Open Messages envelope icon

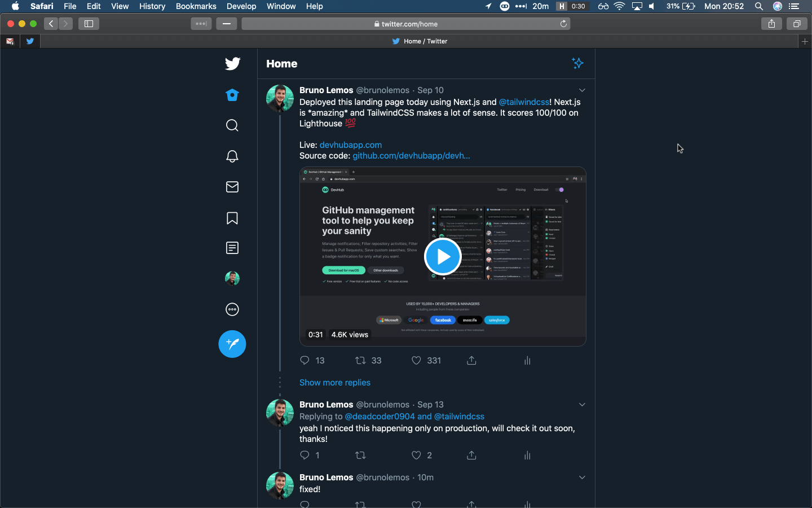point(232,187)
